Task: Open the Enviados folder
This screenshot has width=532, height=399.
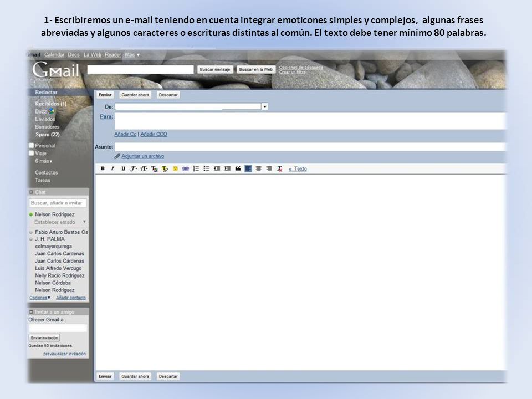Action: (45, 119)
